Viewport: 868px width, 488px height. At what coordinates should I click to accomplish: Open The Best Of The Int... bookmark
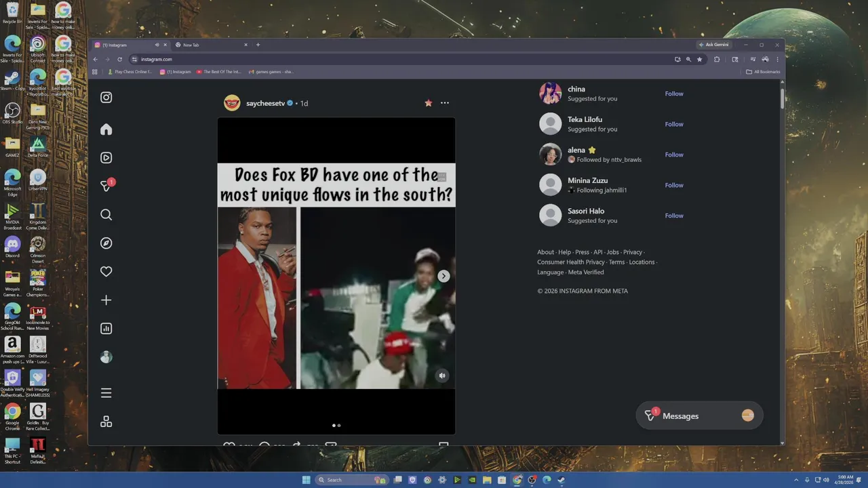pos(219,72)
